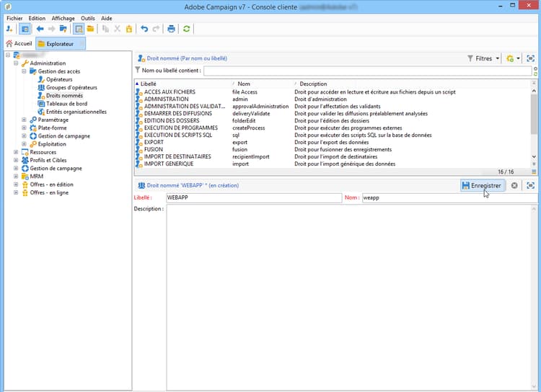The width and height of the screenshot is (541, 392).
Task: Select the ACCES AUX FICHIERS row
Action: [333, 92]
